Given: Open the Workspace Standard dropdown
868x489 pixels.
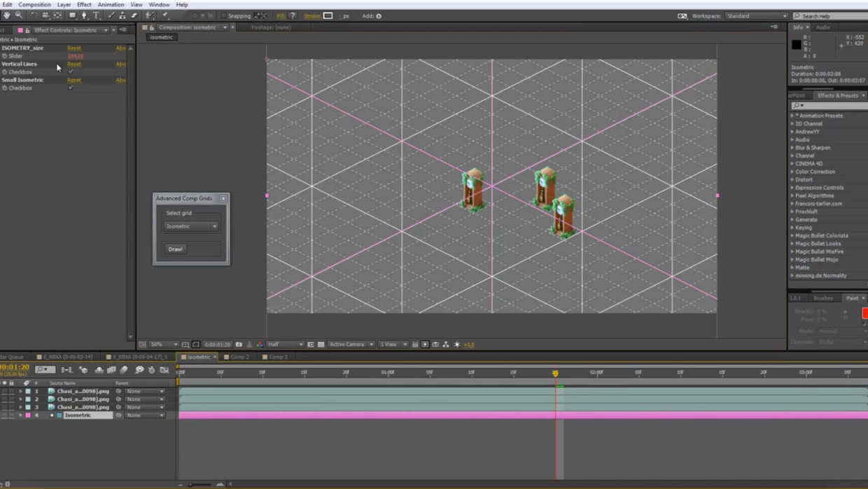Looking at the screenshot, I should (756, 16).
